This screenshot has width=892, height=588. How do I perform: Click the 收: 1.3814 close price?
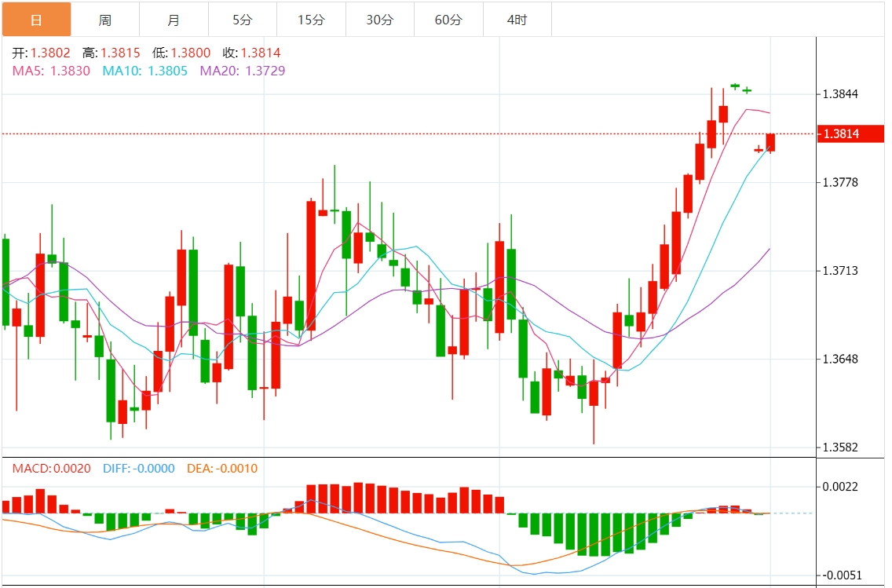[x=251, y=53]
